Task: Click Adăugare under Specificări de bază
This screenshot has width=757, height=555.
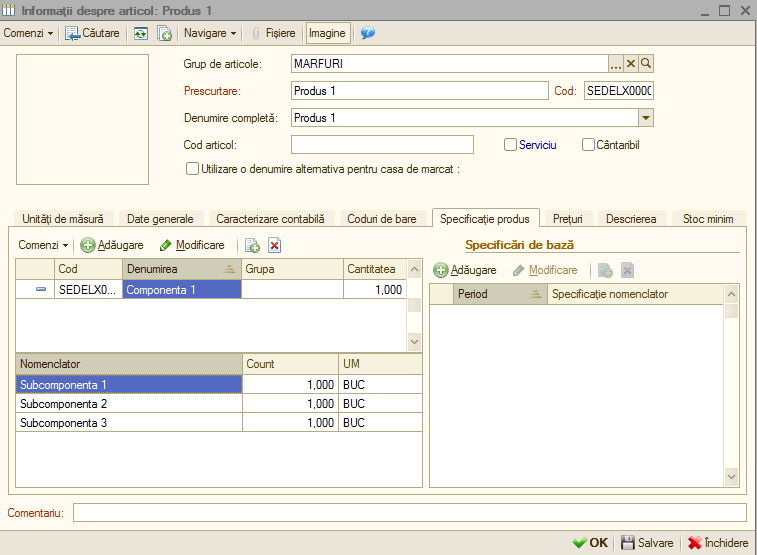Action: (465, 270)
